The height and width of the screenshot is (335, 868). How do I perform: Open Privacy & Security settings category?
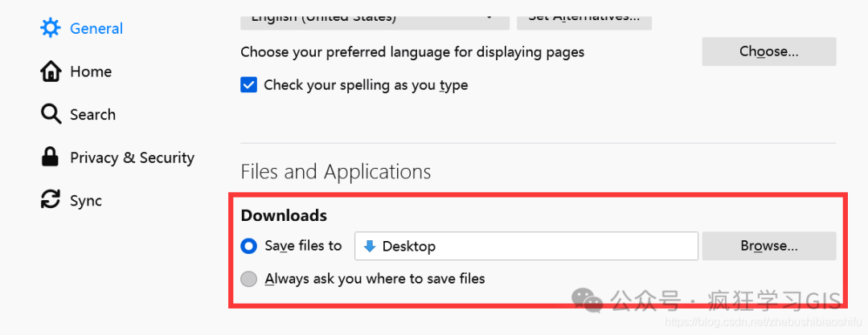(132, 157)
